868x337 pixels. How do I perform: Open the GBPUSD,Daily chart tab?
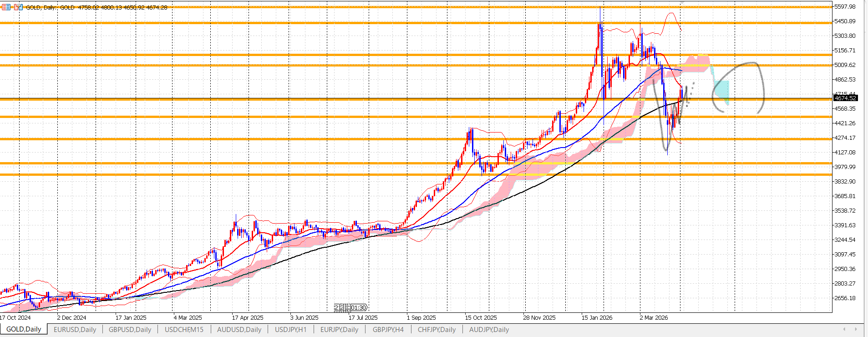pyautogui.click(x=130, y=330)
